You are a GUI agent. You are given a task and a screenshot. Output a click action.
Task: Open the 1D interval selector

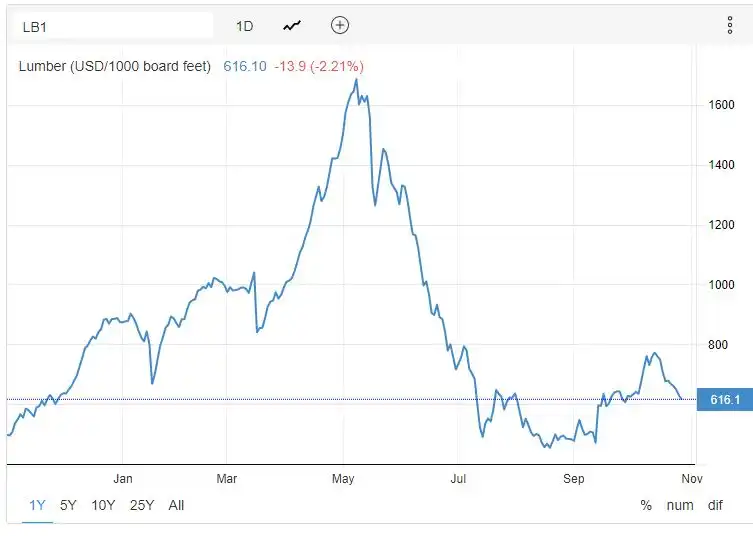(x=244, y=26)
